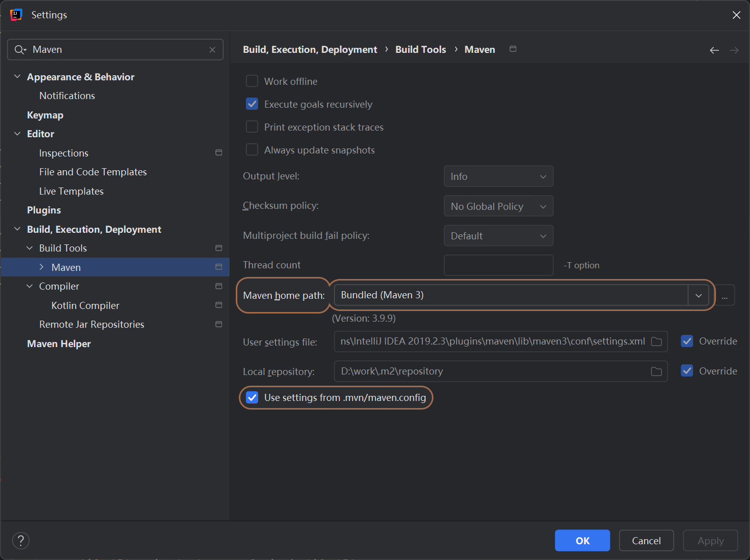Click the search magnifier icon
The height and width of the screenshot is (560, 750).
point(20,50)
